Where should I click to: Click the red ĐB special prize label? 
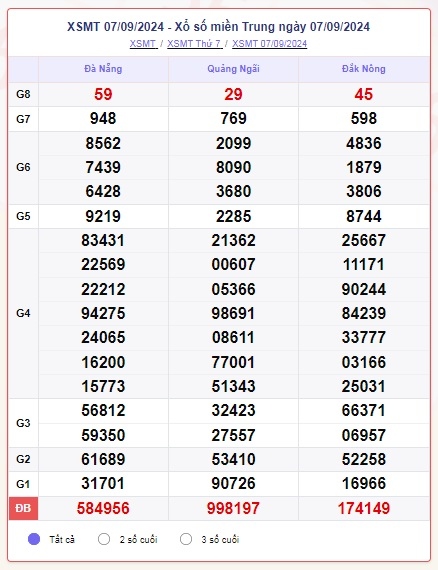pos(23,508)
